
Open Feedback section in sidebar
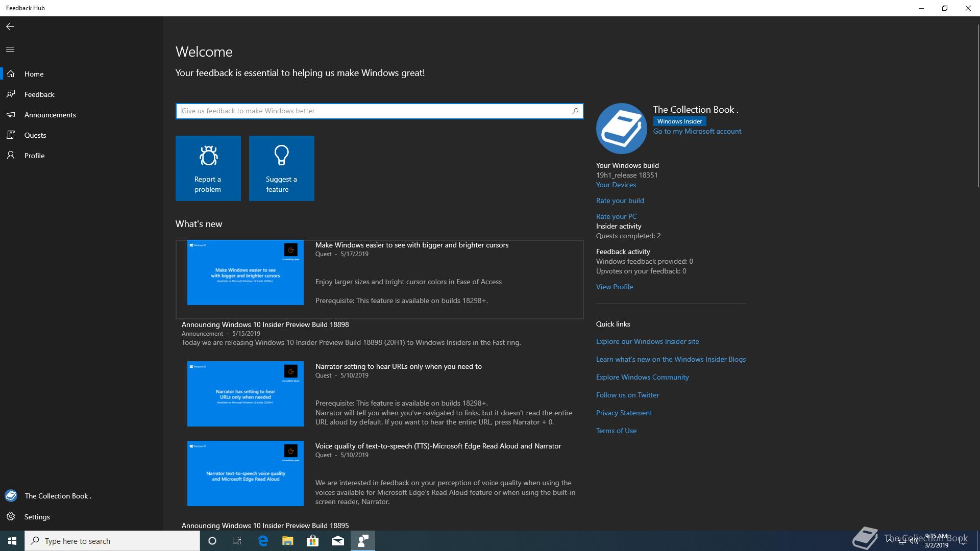[x=39, y=94]
